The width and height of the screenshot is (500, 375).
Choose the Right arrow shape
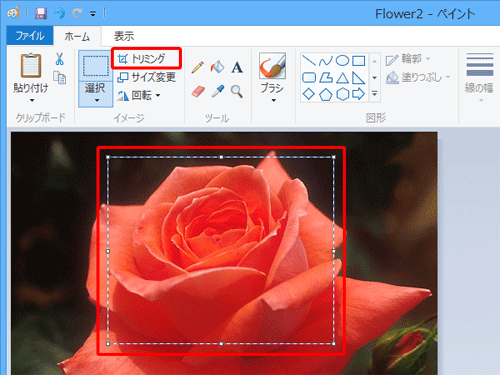click(359, 94)
